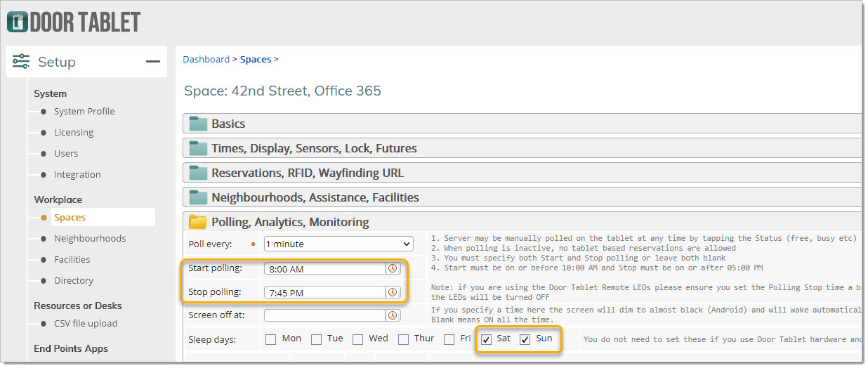This screenshot has width=868, height=368.
Task: Click the Door Tablet logo icon
Action: click(18, 22)
